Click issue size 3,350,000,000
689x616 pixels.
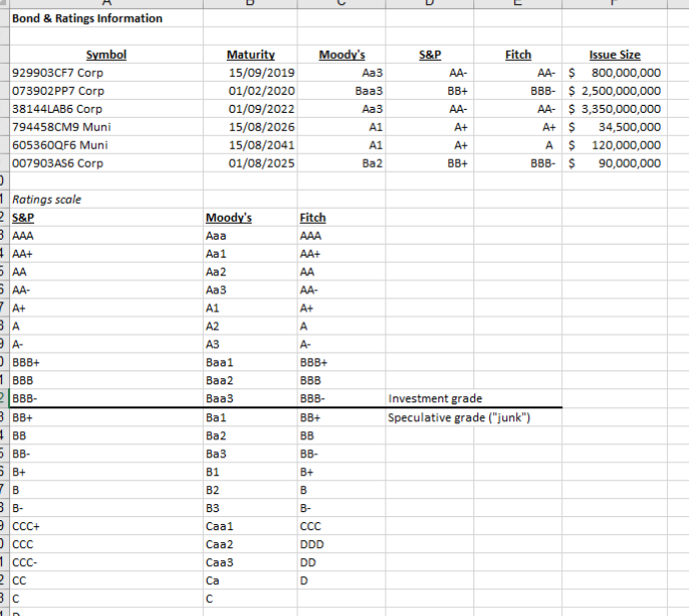click(615, 109)
